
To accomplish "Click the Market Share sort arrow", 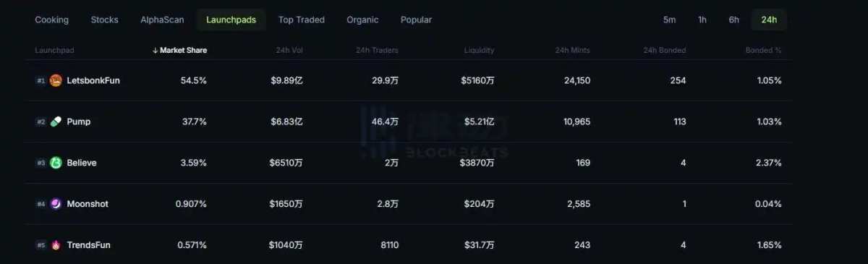I will coord(155,51).
